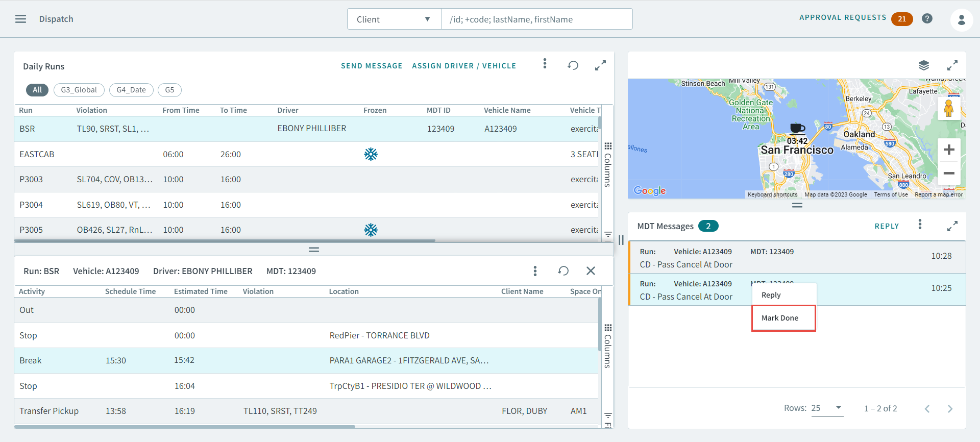Open the hamburger navigation menu
This screenshot has width=980, height=442.
[20, 19]
